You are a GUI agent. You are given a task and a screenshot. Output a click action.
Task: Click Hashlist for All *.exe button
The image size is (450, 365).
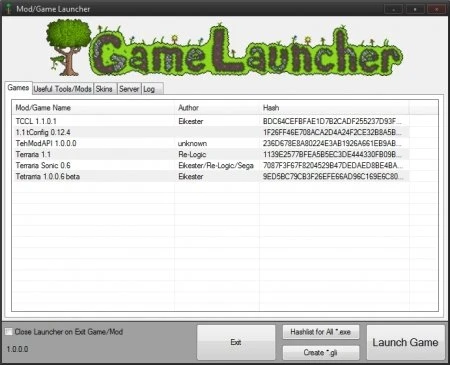tap(321, 332)
